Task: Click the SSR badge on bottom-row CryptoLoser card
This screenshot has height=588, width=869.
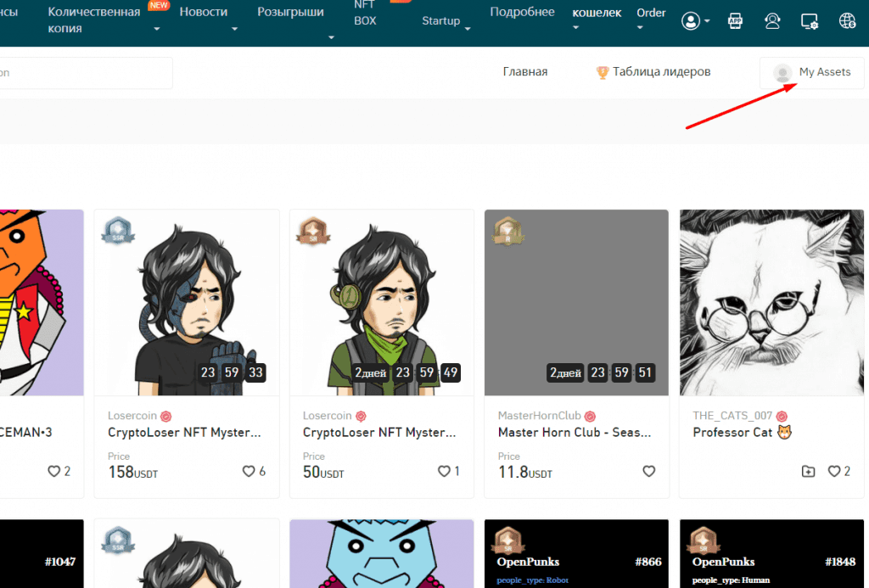Action: point(118,540)
